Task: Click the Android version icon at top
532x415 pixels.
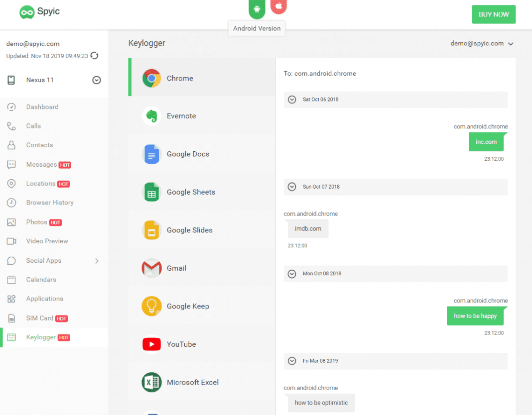Action: 257,8
